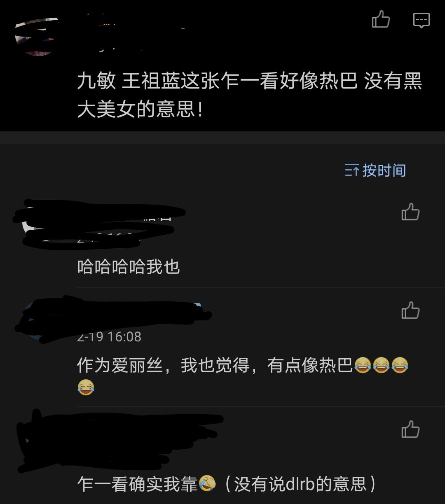Tap the three laughing emojis after 有点像热巴
The height and width of the screenshot is (504, 445).
point(381,365)
